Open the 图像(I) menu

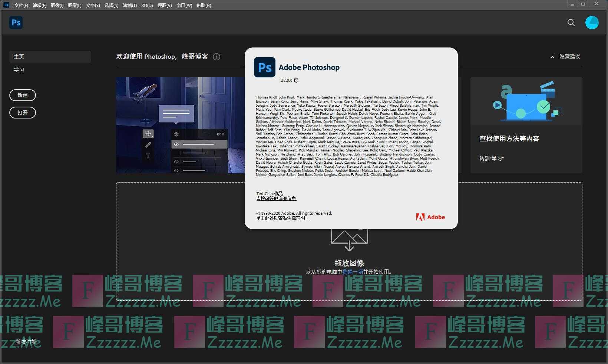[57, 6]
